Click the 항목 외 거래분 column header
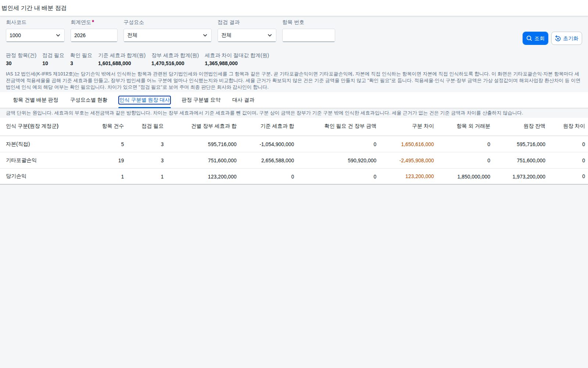This screenshot has height=368, width=588. pos(473,126)
